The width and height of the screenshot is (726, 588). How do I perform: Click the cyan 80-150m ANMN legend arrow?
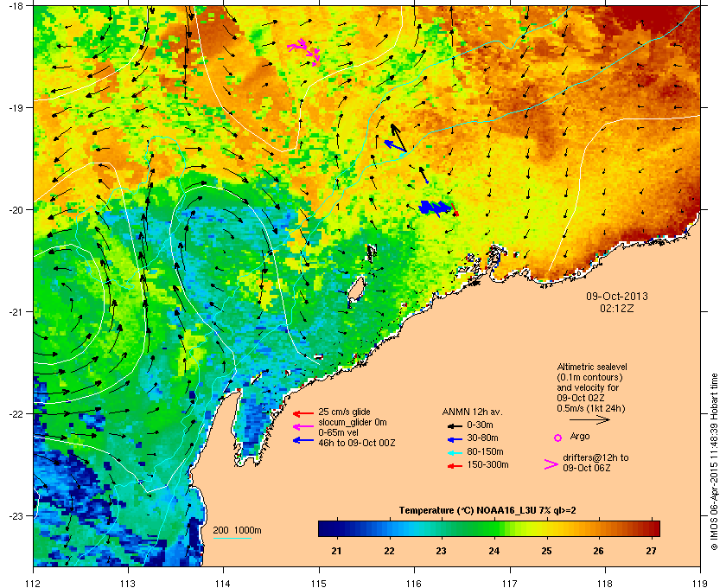[455, 453]
